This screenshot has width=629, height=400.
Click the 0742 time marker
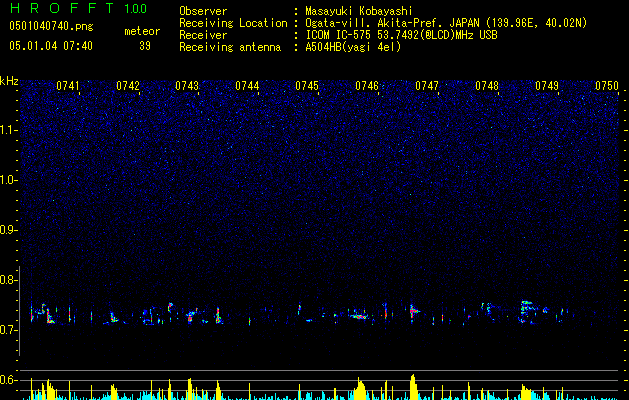[128, 86]
